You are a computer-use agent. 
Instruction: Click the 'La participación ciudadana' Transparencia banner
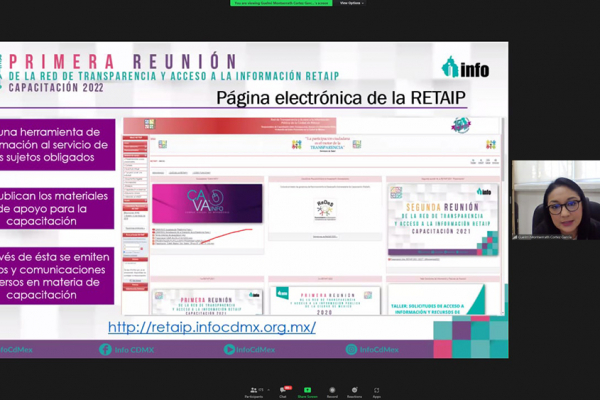(x=327, y=143)
